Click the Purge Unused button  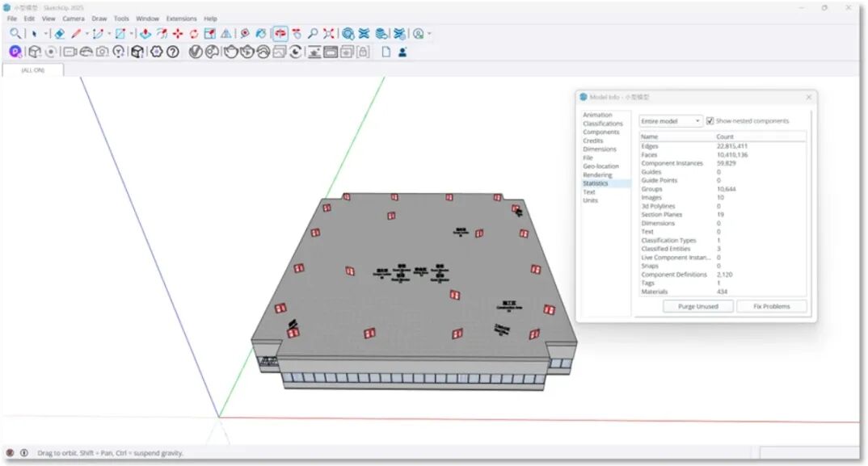[x=697, y=307]
